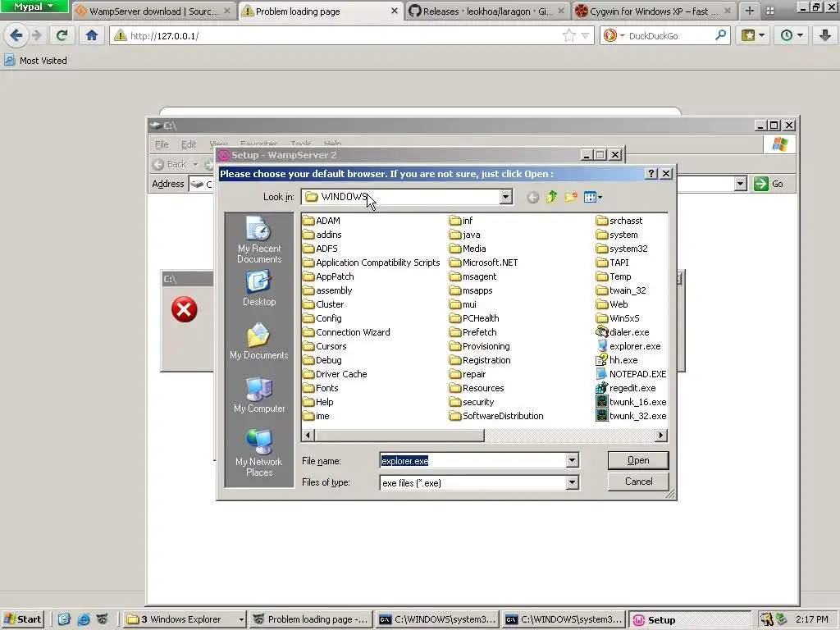This screenshot has width=840, height=630.
Task: Select the Problem loading page tab
Action: pyautogui.click(x=321, y=11)
